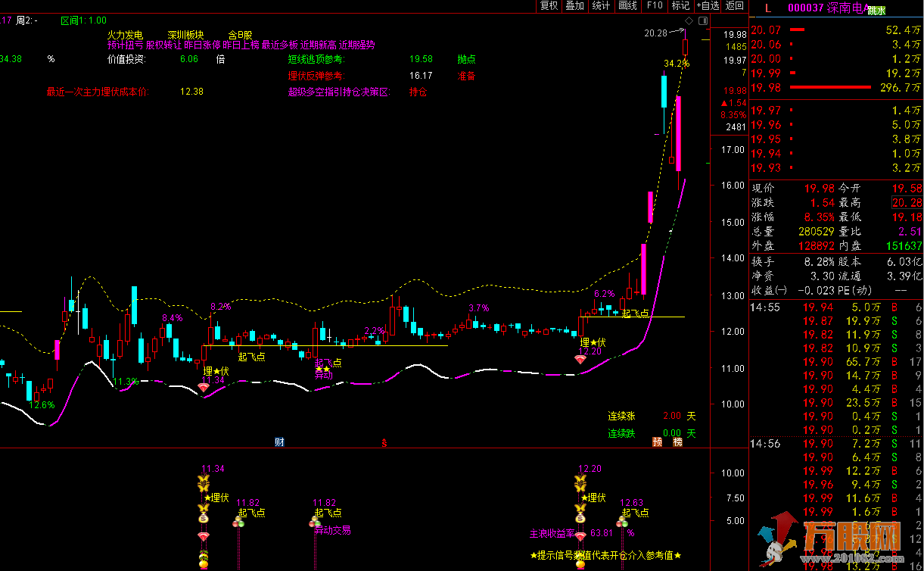Click the bid price row 19.93

836,167
